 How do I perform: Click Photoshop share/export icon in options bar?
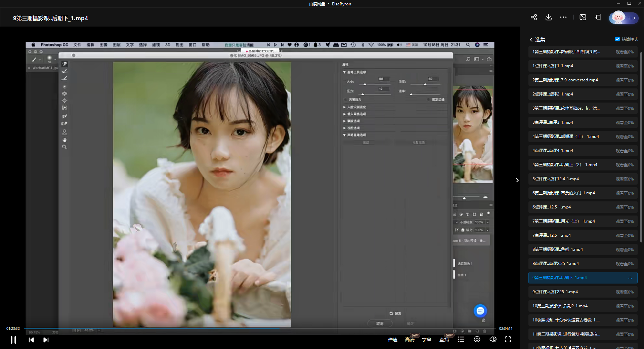[x=489, y=59]
